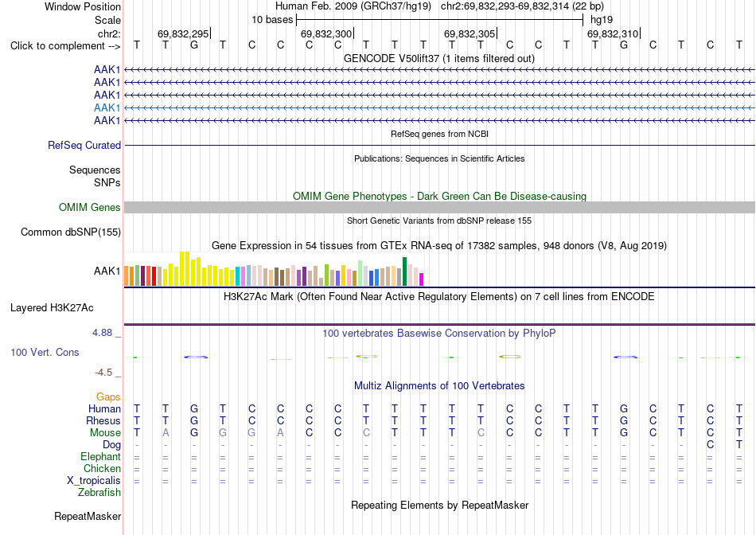Click 'Publications: Sequences in Scientific Articles' title
The height and width of the screenshot is (535, 756).
coord(439,158)
